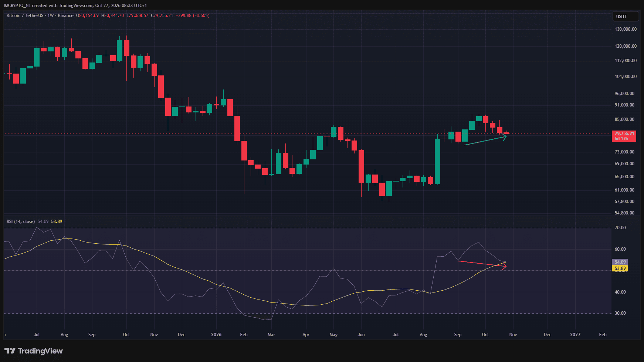The width and height of the screenshot is (644, 362).
Task: Select the RSI (14, close) indicator legend
Action: pos(21,221)
